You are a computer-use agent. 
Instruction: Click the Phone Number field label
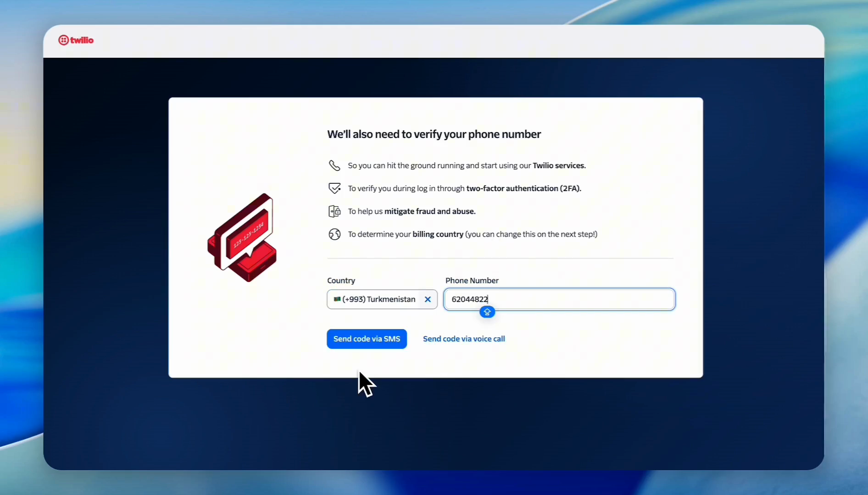click(x=472, y=280)
